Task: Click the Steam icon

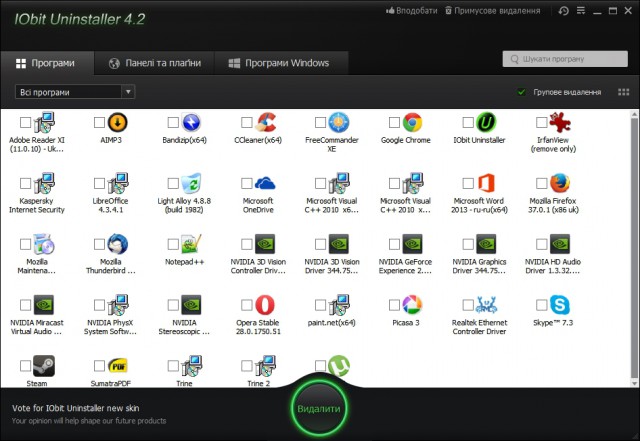Action: point(44,365)
